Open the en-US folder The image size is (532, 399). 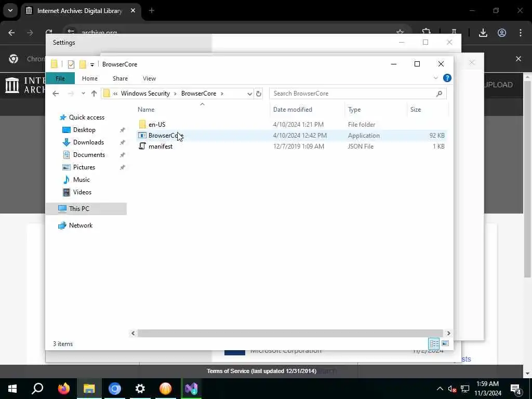point(157,125)
